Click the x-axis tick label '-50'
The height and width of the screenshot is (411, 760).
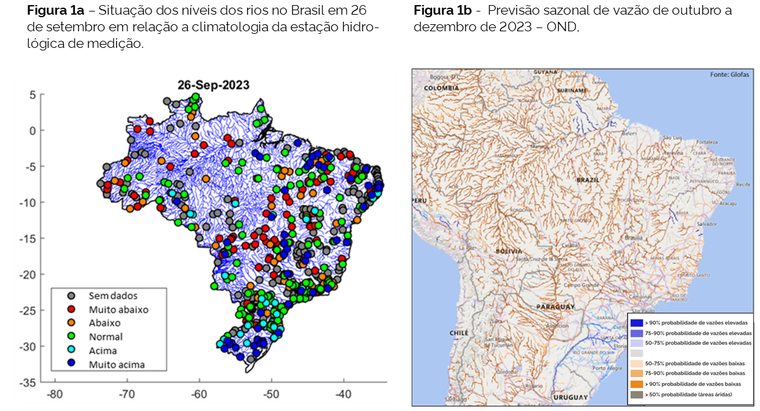(x=271, y=395)
